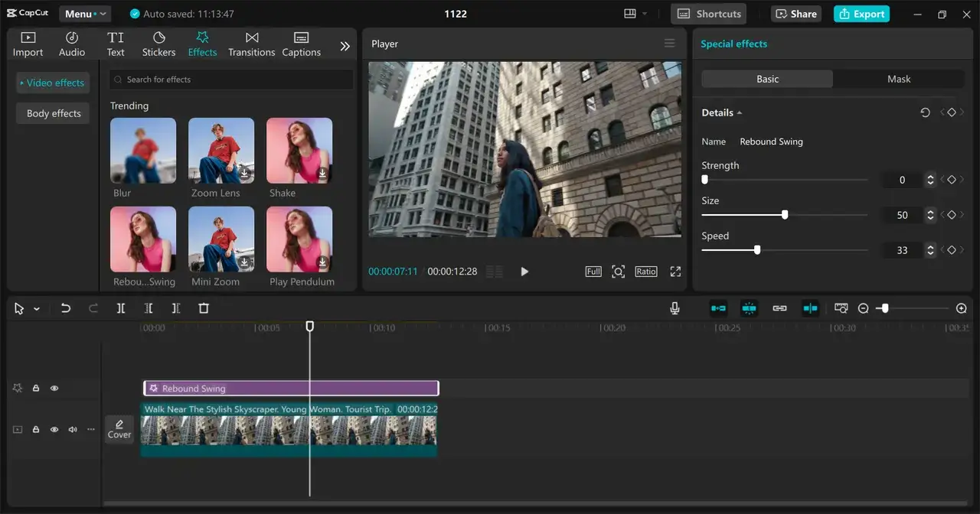Viewport: 980px width, 514px height.
Task: Click the microphone record voiceover icon
Action: pyautogui.click(x=675, y=308)
